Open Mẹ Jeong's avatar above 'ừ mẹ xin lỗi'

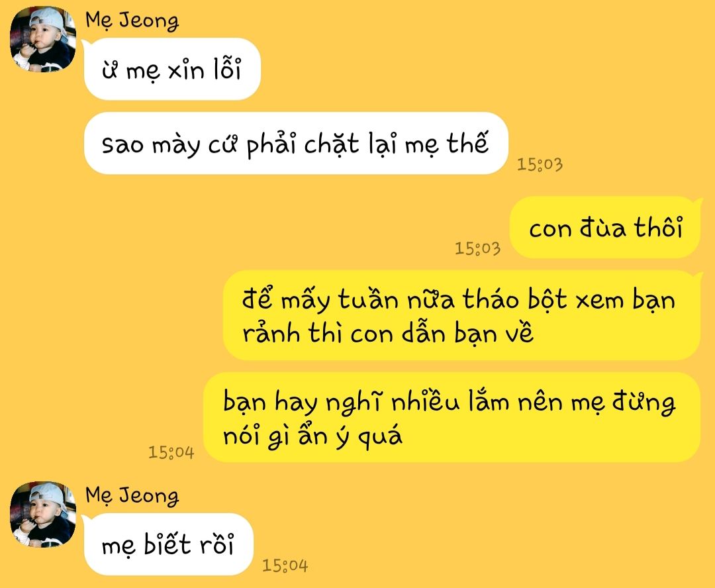tap(43, 39)
